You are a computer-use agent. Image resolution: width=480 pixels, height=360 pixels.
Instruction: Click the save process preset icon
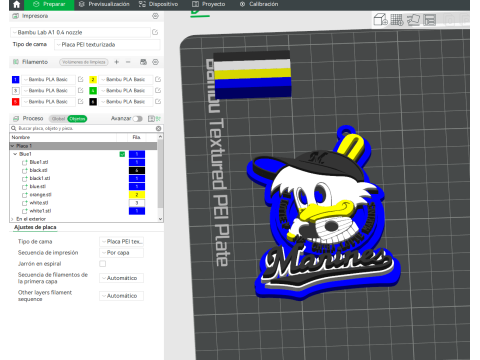pyautogui.click(x=151, y=119)
